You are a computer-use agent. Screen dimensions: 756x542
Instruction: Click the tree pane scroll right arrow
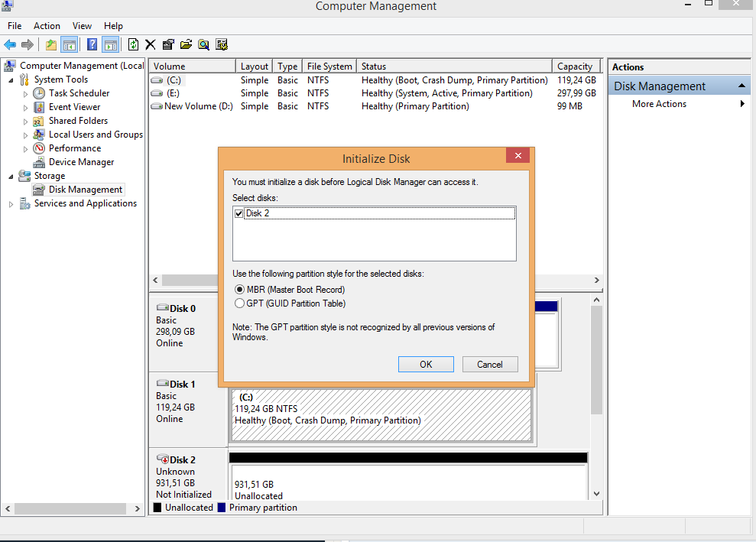tap(138, 508)
